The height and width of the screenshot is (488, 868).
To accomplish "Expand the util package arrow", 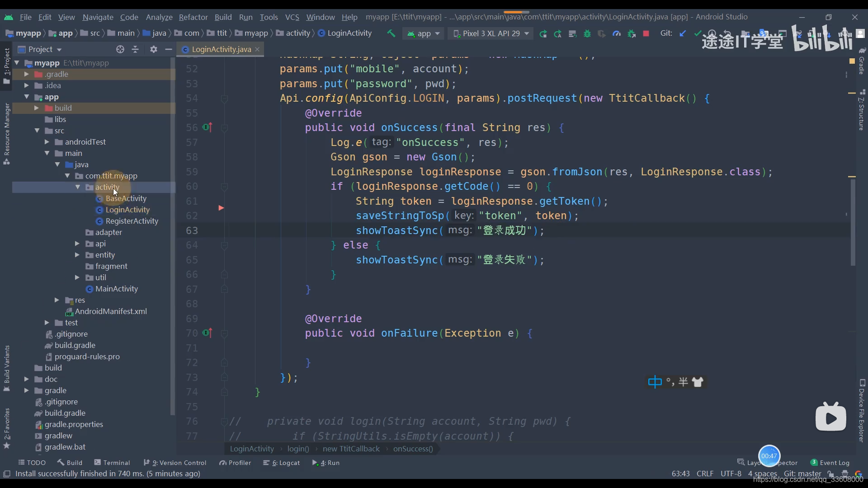I will click(77, 277).
